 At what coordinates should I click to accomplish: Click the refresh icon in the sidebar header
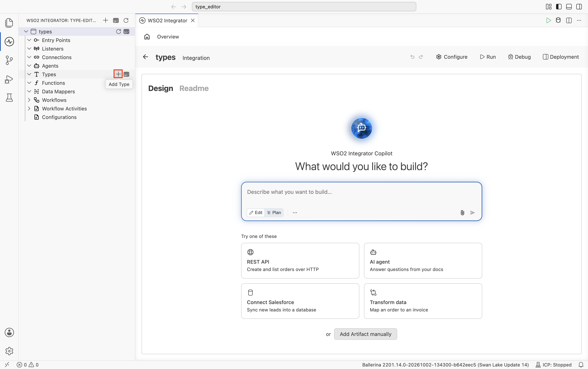tap(126, 20)
